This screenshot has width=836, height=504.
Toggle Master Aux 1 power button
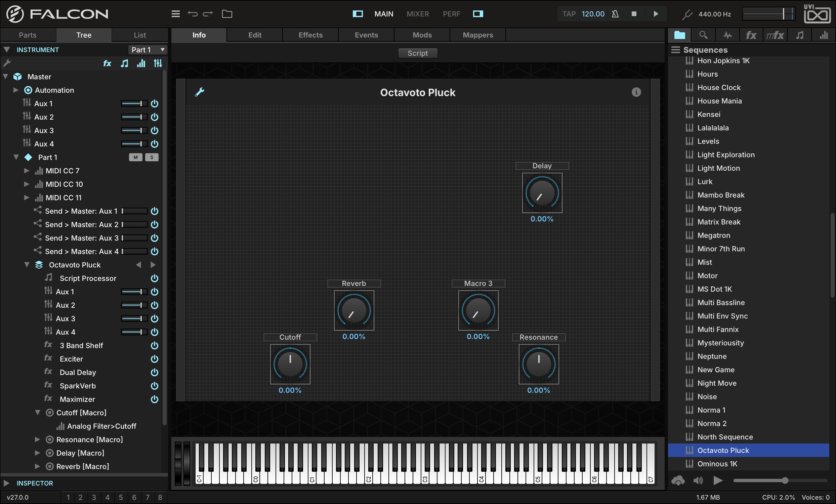(x=154, y=103)
